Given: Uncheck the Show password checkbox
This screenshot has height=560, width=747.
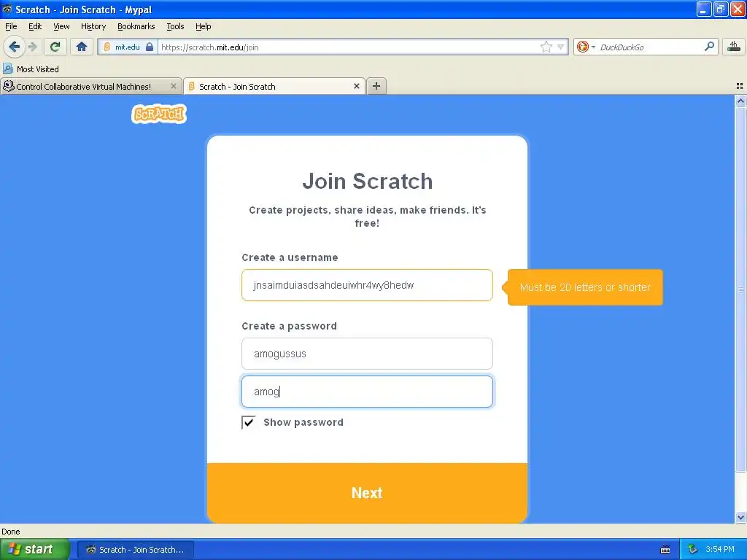Looking at the screenshot, I should [x=248, y=422].
